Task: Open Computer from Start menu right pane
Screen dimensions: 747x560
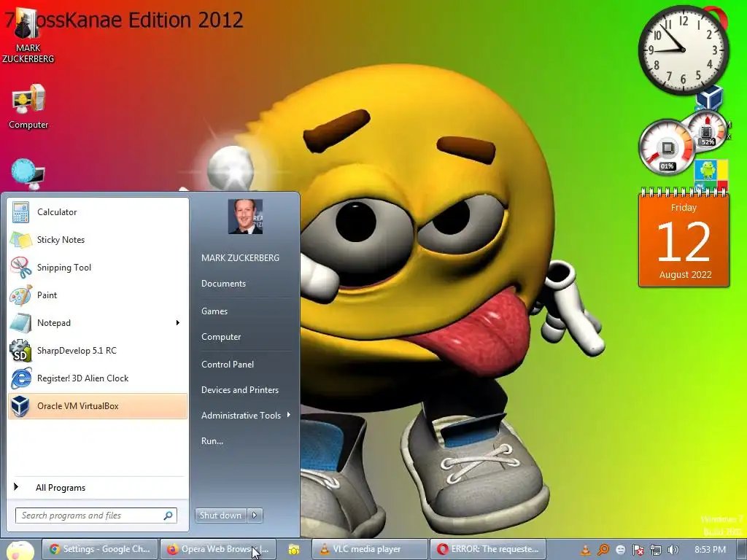Action: pos(221,337)
